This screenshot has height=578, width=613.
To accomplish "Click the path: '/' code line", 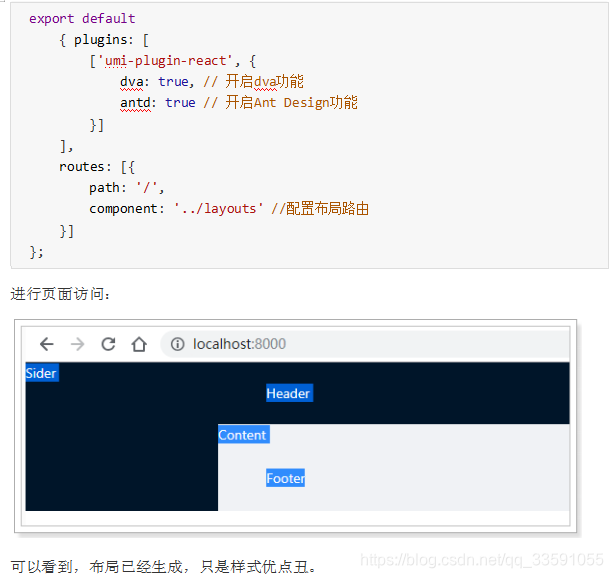I will pos(127,188).
